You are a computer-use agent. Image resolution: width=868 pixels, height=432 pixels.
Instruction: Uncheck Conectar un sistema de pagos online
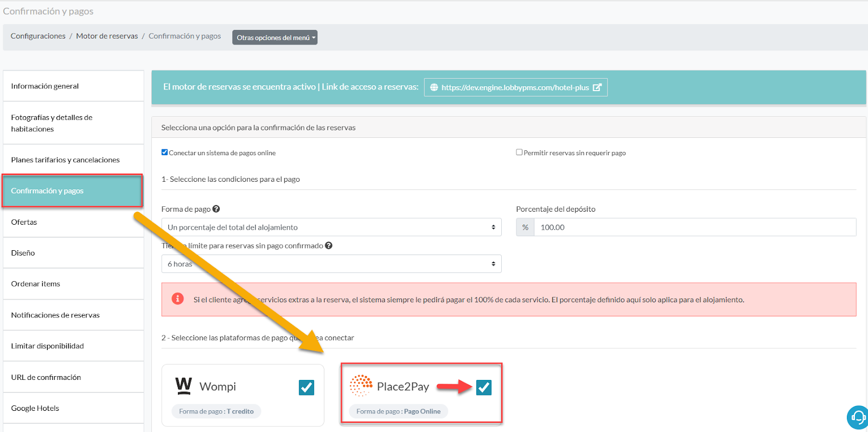click(x=164, y=153)
